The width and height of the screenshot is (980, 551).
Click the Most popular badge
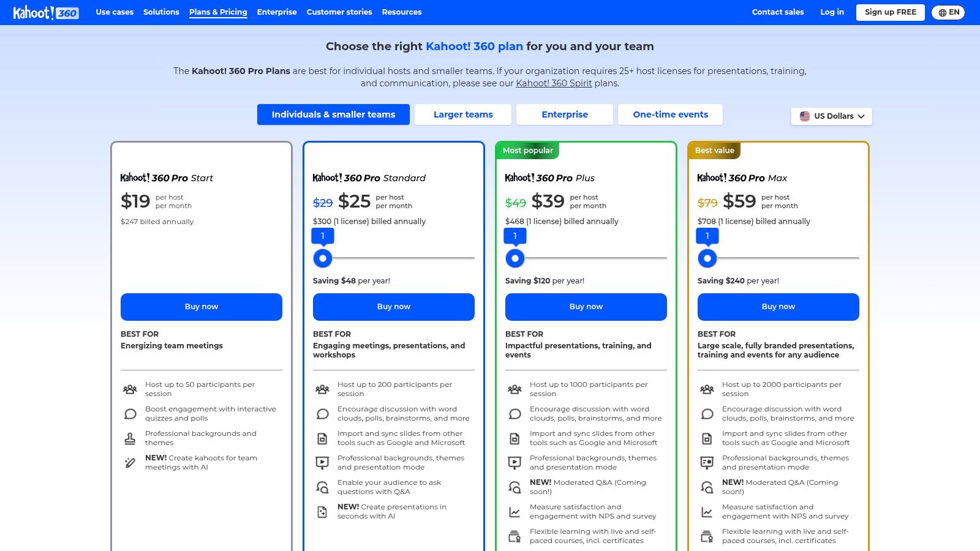527,151
